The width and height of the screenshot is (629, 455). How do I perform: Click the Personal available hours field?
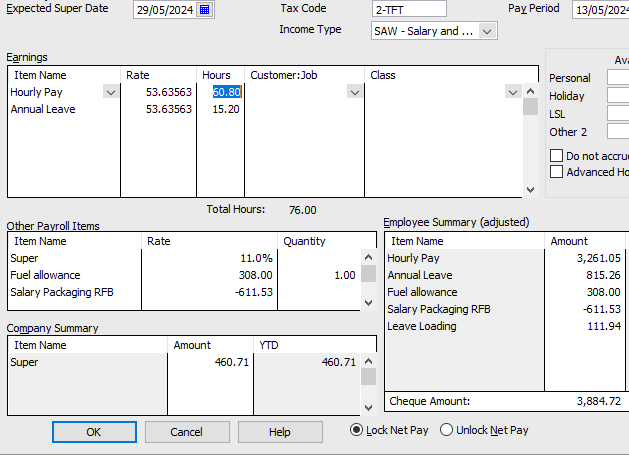[618, 77]
